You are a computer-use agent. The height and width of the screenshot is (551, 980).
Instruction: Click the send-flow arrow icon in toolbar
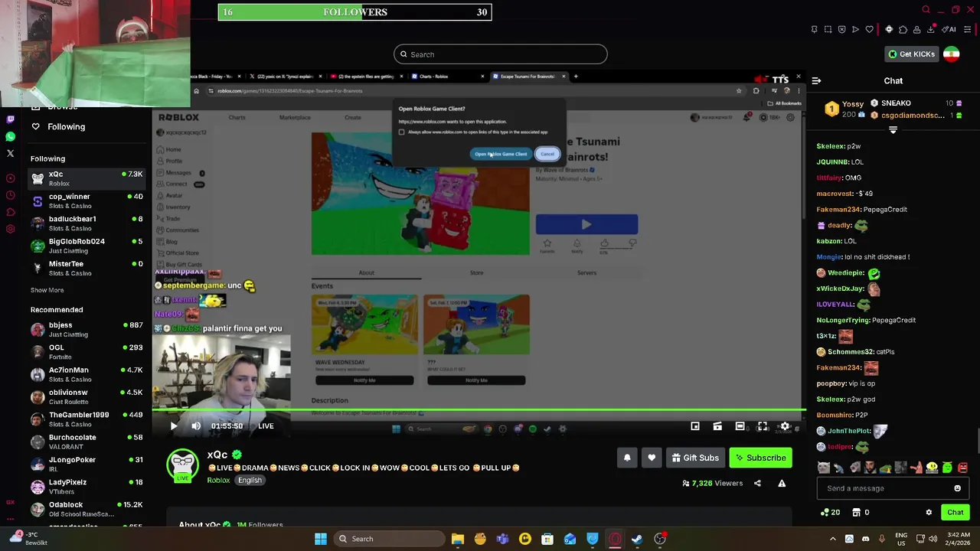point(855,30)
